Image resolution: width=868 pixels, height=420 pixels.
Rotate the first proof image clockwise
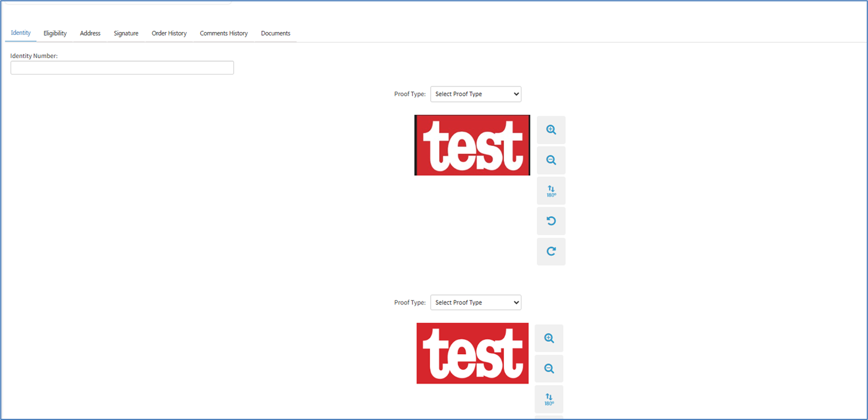click(x=551, y=251)
